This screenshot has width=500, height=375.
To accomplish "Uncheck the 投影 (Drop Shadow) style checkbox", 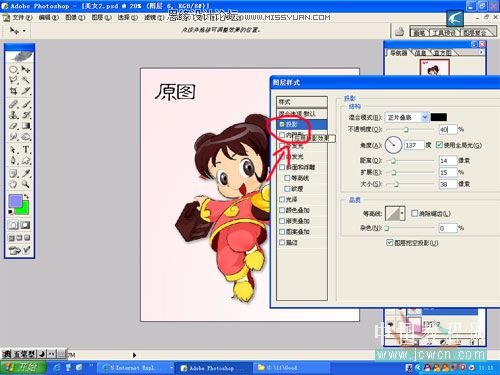I will click(282, 124).
